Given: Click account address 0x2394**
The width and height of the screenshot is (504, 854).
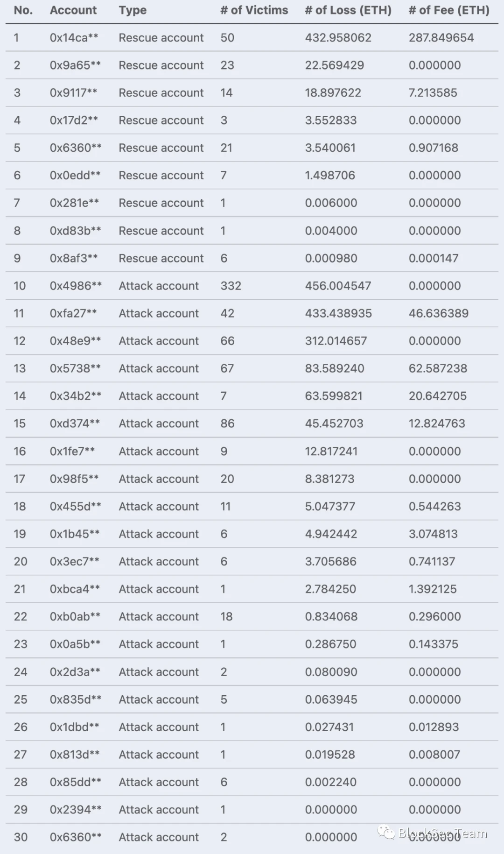Looking at the screenshot, I should click(x=76, y=810).
